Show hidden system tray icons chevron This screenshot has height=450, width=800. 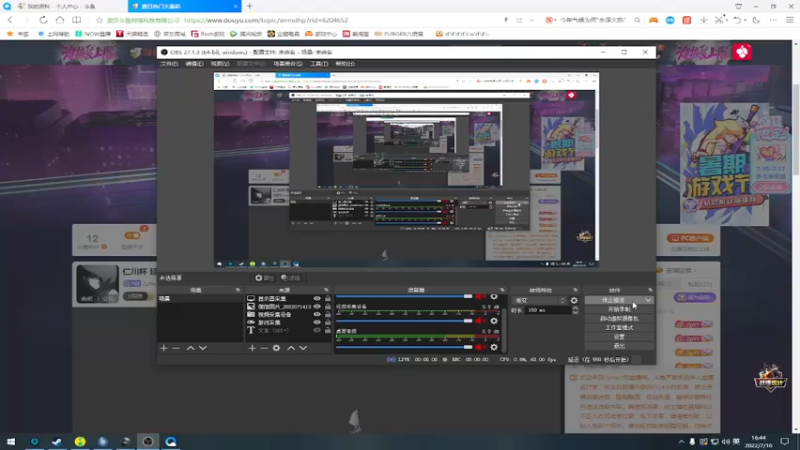681,441
